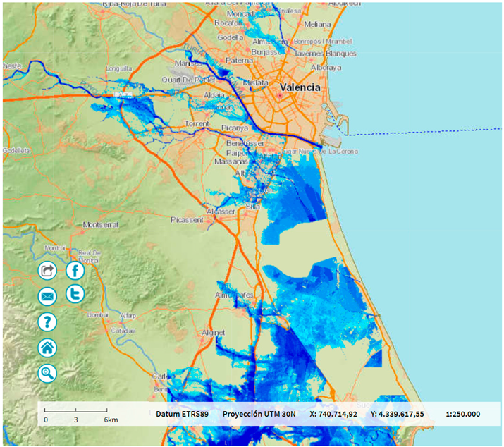Click the Montserrat label on map
This screenshot has width=504, height=447.
101,224
